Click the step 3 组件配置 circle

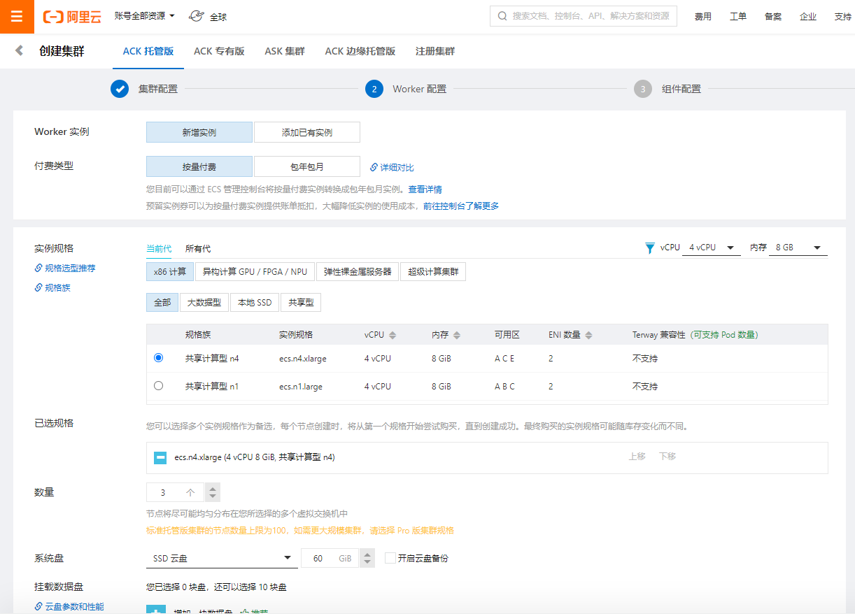point(643,89)
